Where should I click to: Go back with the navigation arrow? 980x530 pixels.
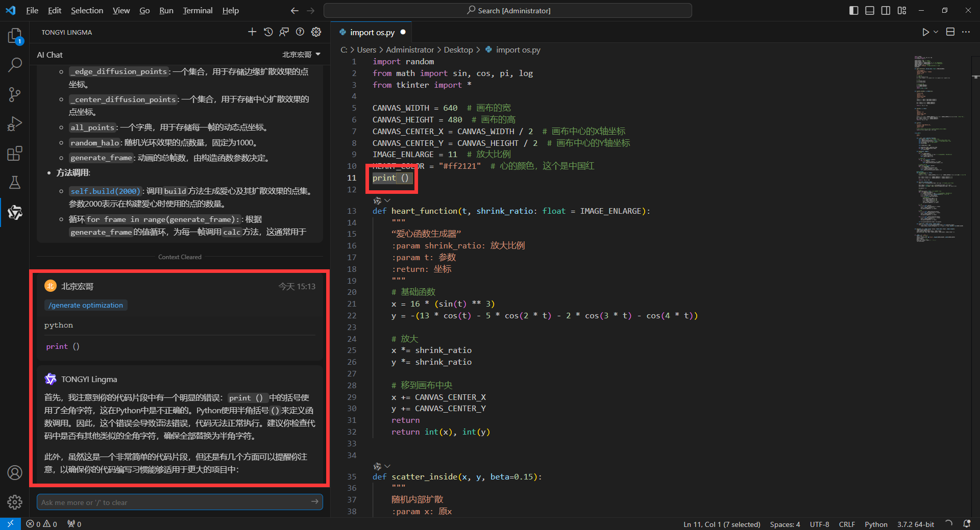[x=295, y=10]
